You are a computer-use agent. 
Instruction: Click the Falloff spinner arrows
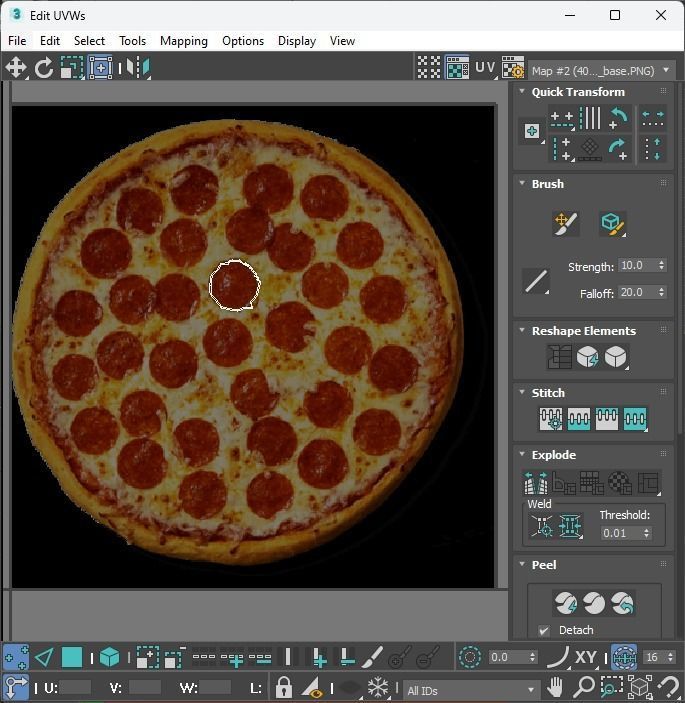661,292
